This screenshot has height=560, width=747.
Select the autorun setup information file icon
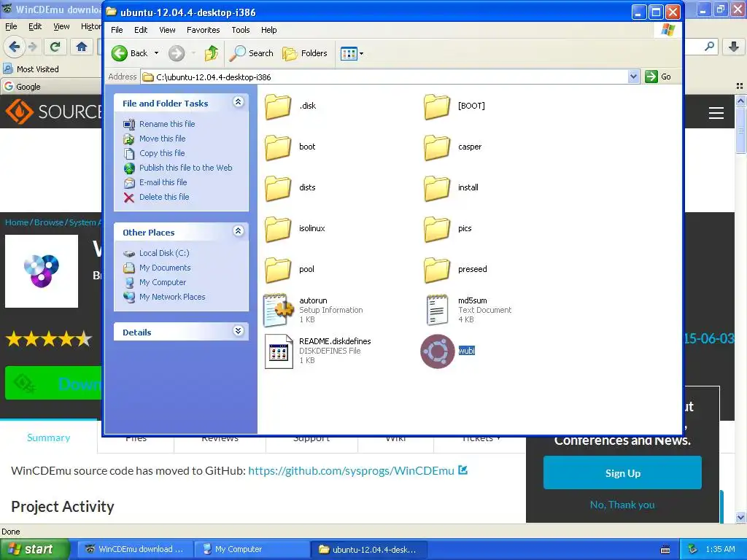[x=279, y=310]
